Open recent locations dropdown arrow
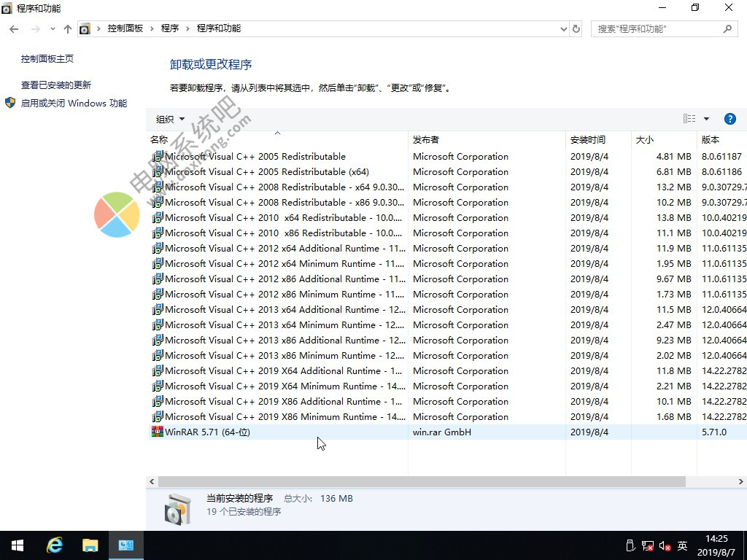747x560 pixels. pyautogui.click(x=53, y=29)
